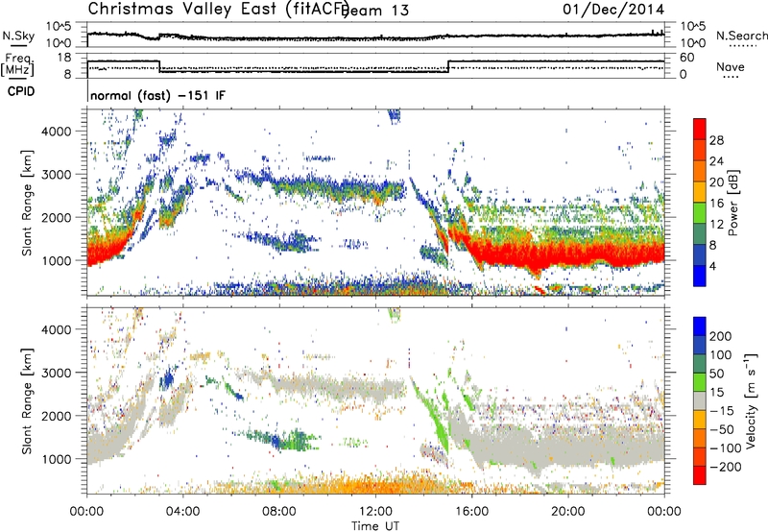Click the '60' Nave axis tick
This screenshot has height=532, width=768.
click(687, 58)
